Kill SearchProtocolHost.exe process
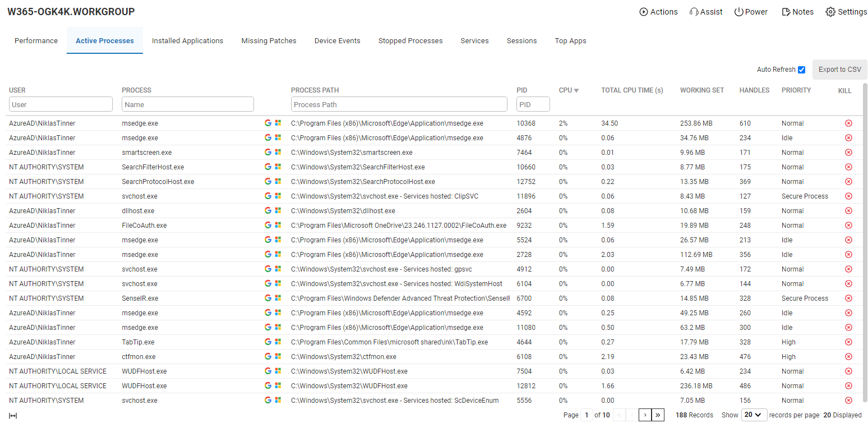The height and width of the screenshot is (432, 868). point(848,182)
